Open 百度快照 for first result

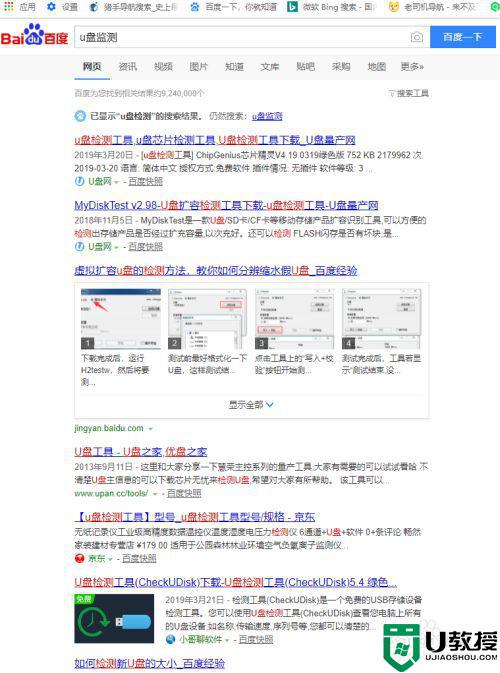pyautogui.click(x=145, y=182)
